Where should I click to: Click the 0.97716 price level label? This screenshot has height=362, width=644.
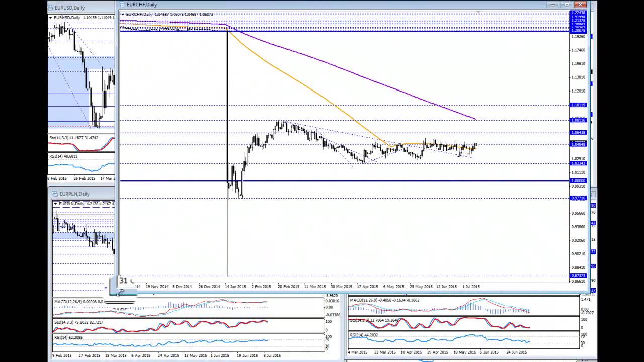[x=578, y=198]
